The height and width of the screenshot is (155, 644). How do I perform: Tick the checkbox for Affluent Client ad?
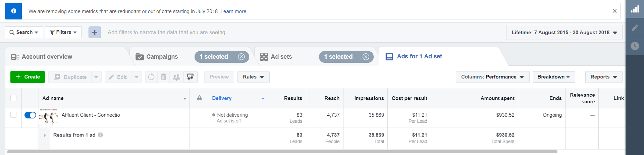pos(13,115)
